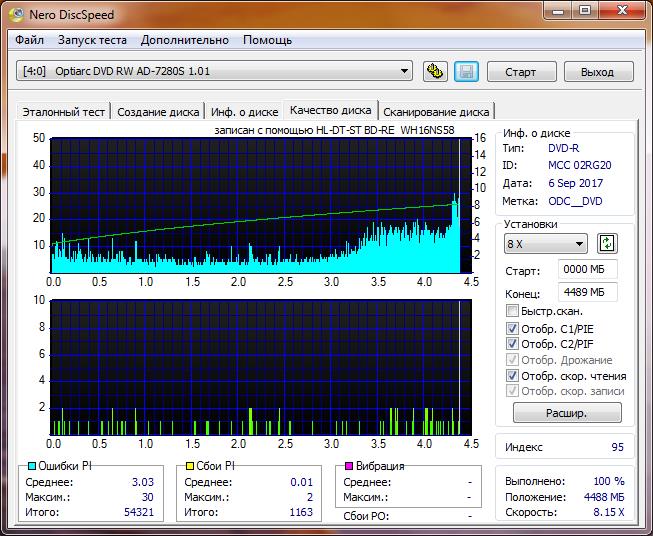The height and width of the screenshot is (536, 653).
Task: Click the cyan Ошибки PI legend square
Action: coord(32,467)
